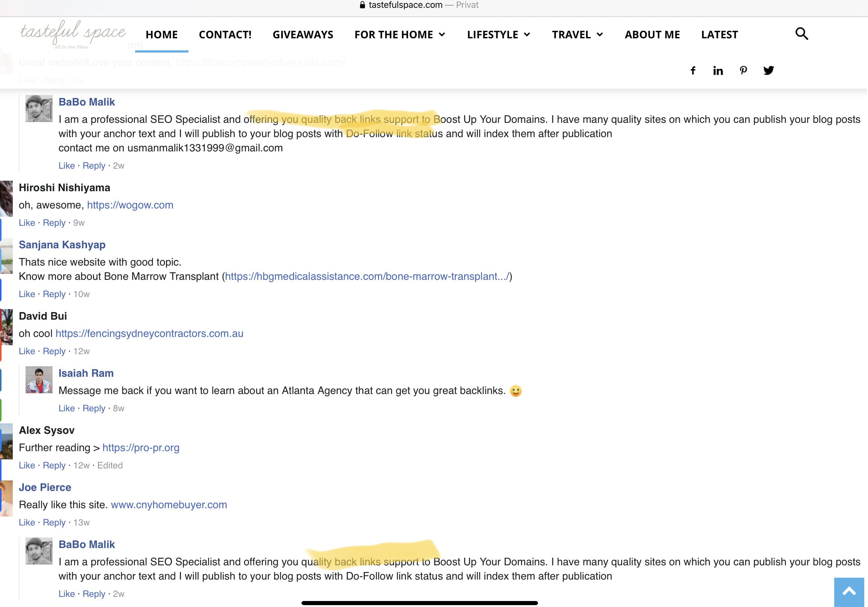868x607 pixels.
Task: Reply to Hiroshi Nishiyama's comment
Action: point(54,223)
